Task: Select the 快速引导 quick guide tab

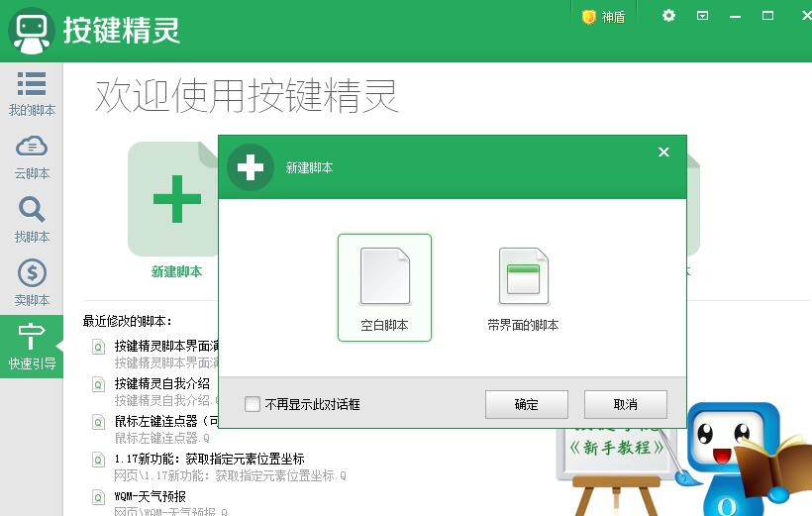Action: pos(32,347)
